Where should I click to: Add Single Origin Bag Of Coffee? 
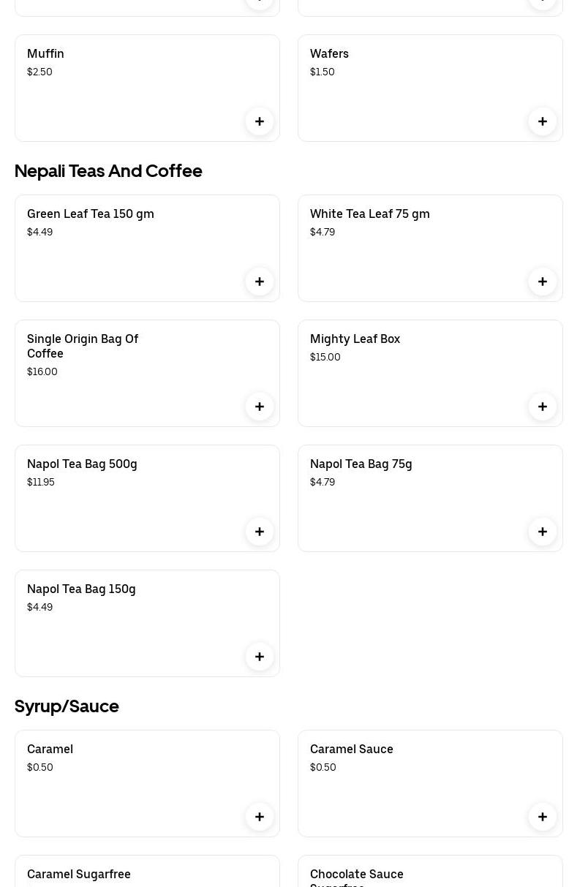[x=260, y=407]
